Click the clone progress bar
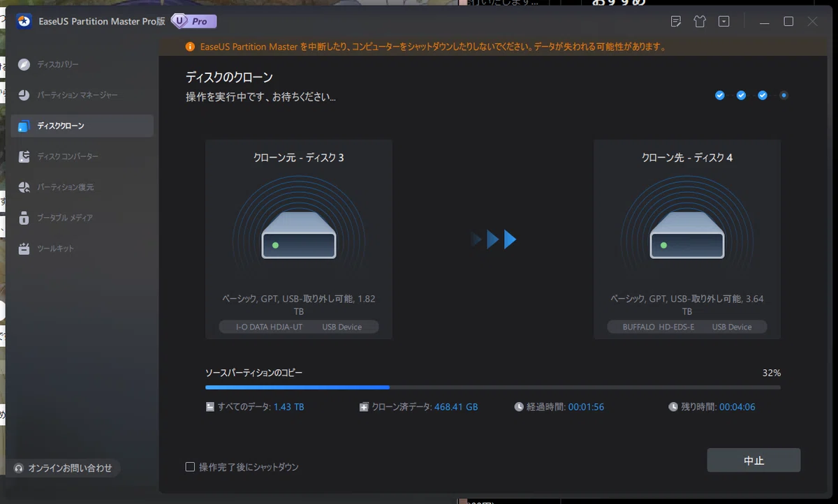 493,387
